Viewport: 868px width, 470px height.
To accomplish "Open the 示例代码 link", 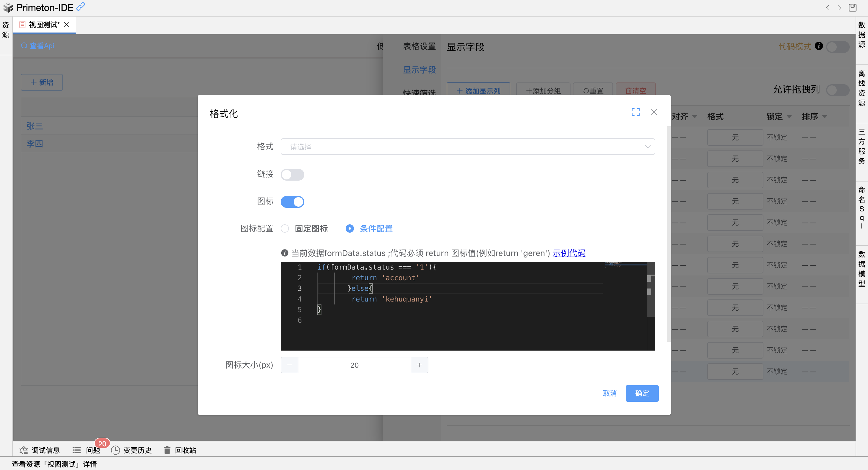I will click(569, 253).
